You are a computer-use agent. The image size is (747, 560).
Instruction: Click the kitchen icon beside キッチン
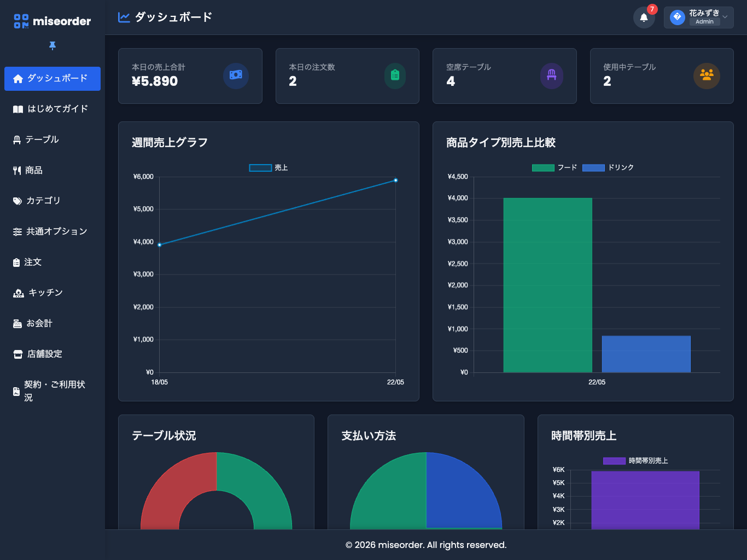pyautogui.click(x=19, y=293)
